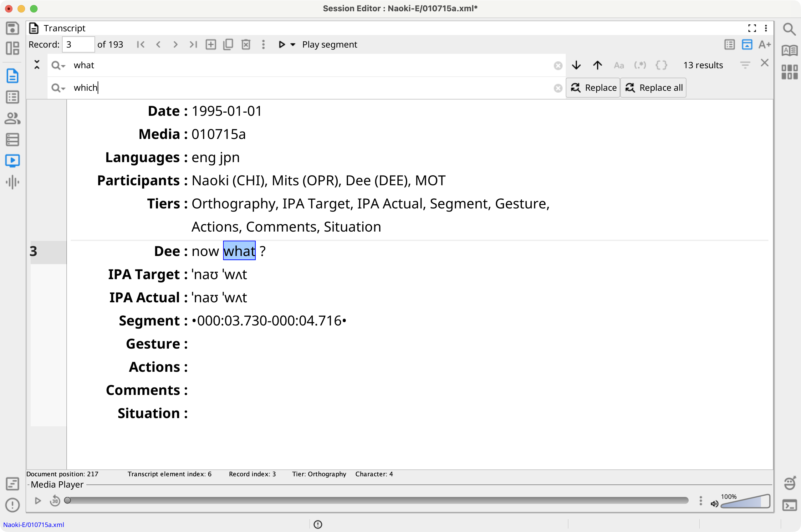801x532 pixels.
Task: Clear the 'which' replace field
Action: [558, 88]
